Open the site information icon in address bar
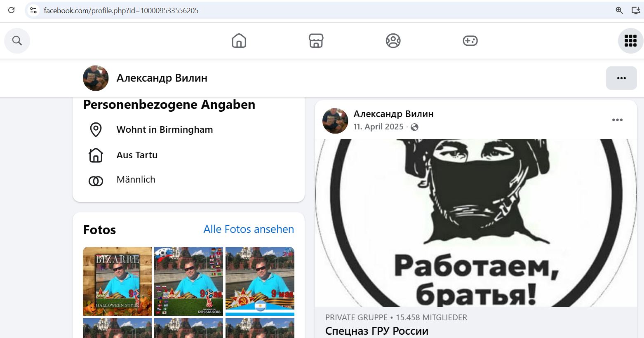Viewport: 644px width, 338px height. pyautogui.click(x=34, y=10)
